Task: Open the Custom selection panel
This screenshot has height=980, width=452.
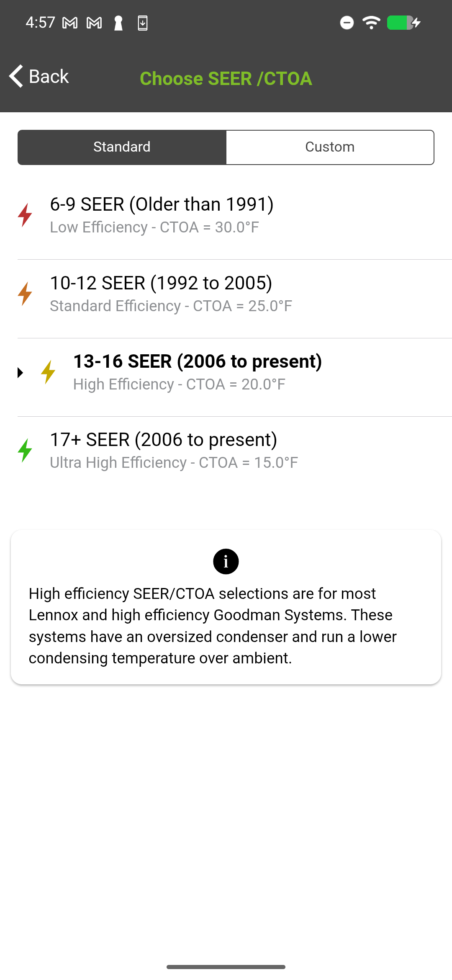Action: coord(330,147)
